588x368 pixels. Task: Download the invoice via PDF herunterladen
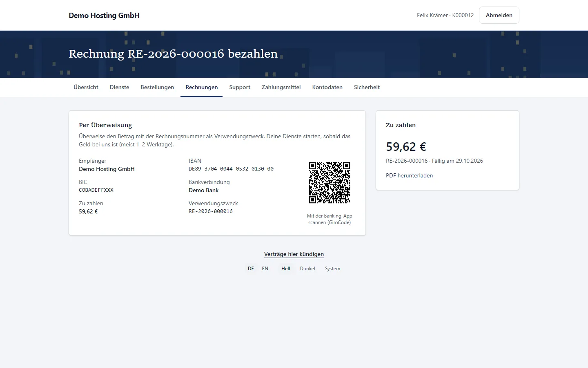(409, 175)
